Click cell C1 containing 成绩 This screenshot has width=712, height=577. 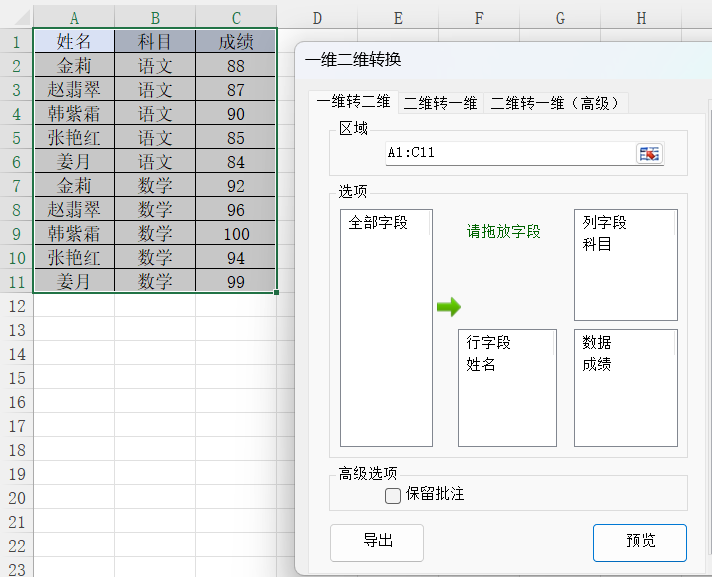click(236, 41)
